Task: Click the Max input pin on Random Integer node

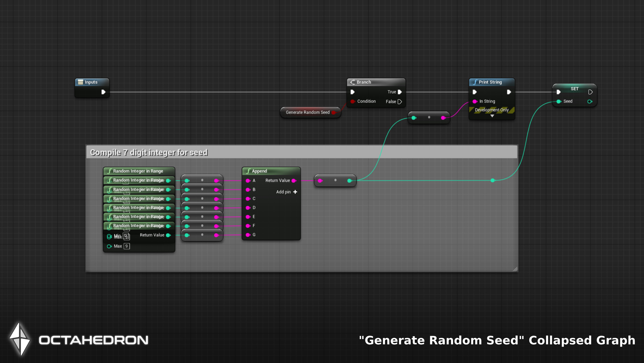Action: coord(109,246)
